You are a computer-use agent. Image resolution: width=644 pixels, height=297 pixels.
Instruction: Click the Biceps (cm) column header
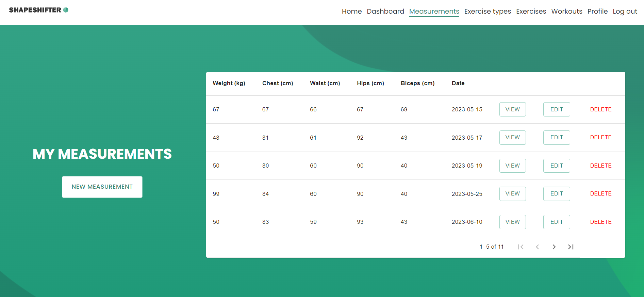pyautogui.click(x=418, y=83)
